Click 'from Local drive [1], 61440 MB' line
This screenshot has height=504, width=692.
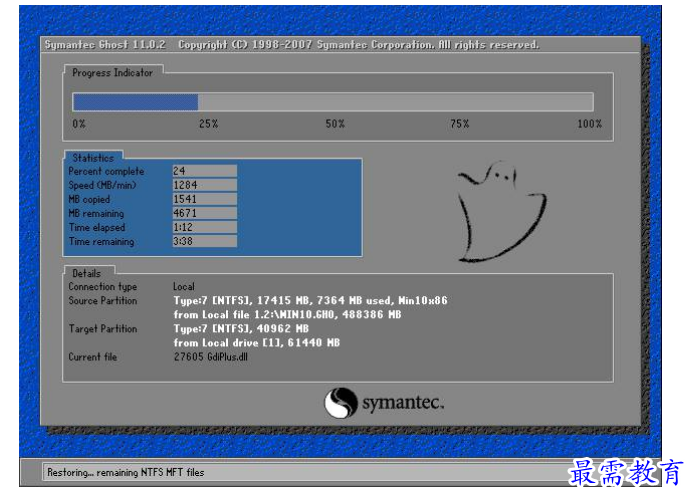257,343
